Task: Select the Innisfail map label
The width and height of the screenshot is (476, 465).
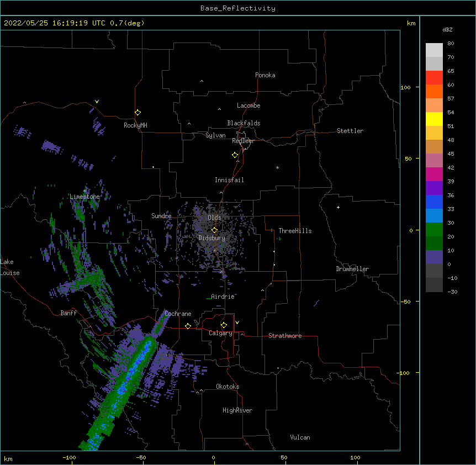Action: [230, 180]
